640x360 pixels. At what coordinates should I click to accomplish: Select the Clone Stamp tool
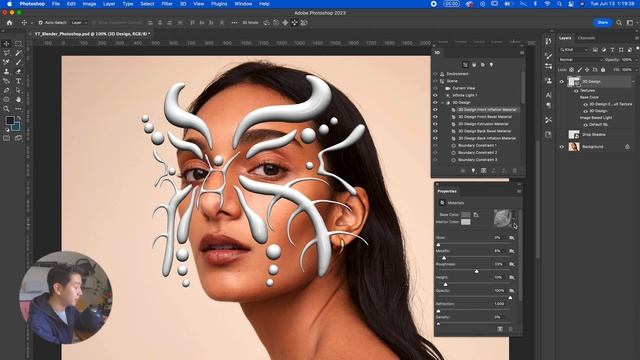[x=6, y=72]
